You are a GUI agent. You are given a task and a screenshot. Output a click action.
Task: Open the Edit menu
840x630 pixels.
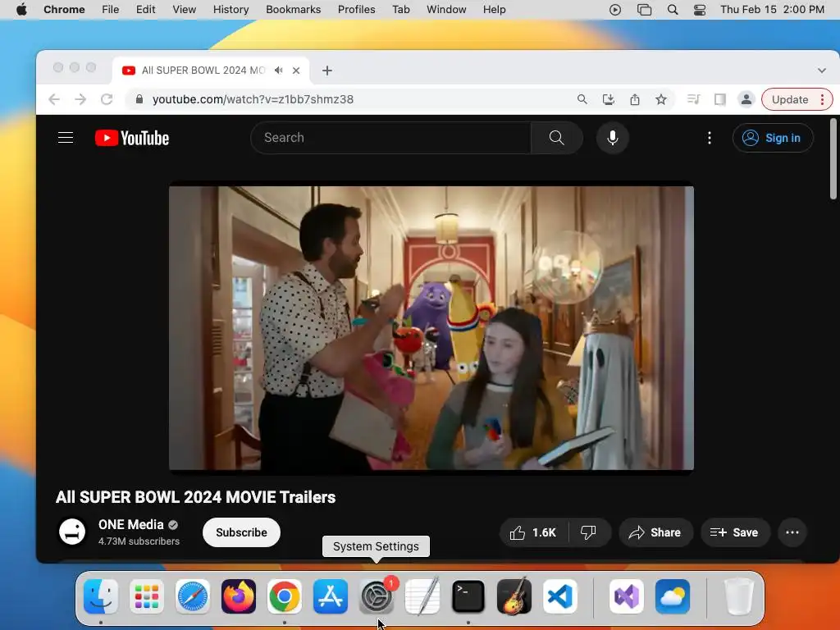145,9
